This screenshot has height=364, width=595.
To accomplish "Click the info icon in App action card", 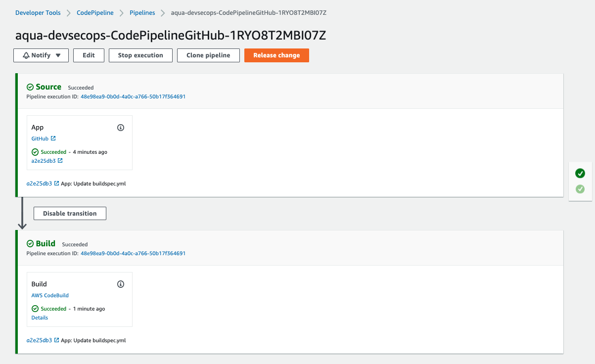I will [x=121, y=128].
